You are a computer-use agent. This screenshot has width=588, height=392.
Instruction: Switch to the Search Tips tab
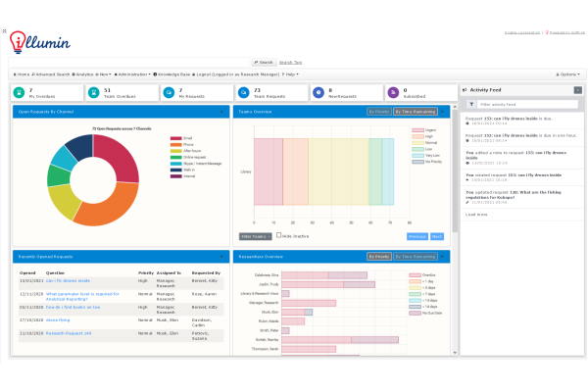click(x=291, y=62)
